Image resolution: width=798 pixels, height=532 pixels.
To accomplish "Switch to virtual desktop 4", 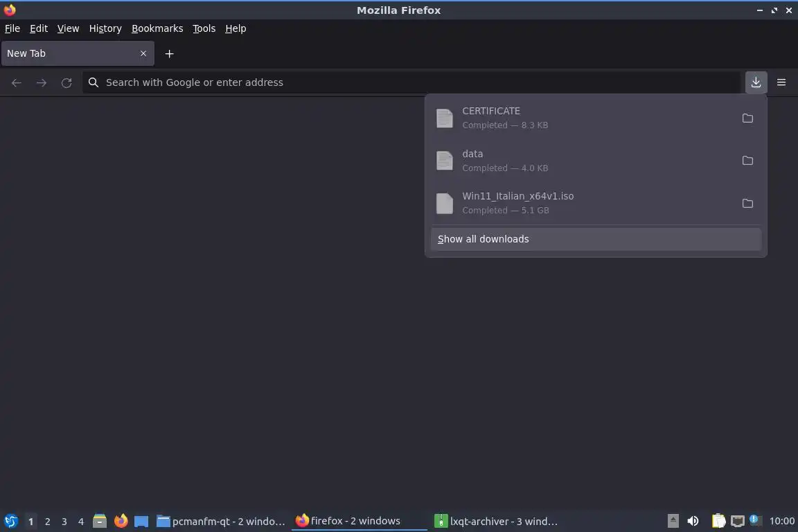I will click(x=81, y=522).
